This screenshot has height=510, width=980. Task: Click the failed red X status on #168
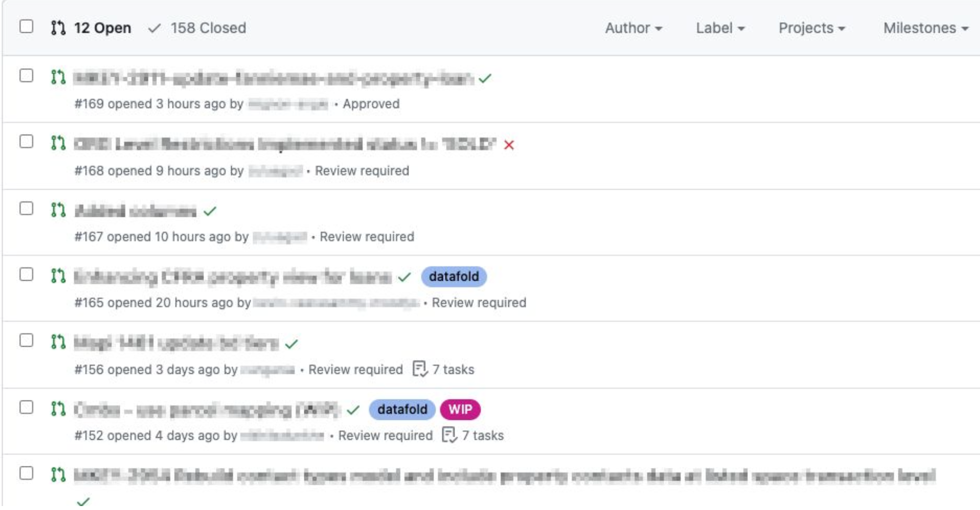[509, 145]
